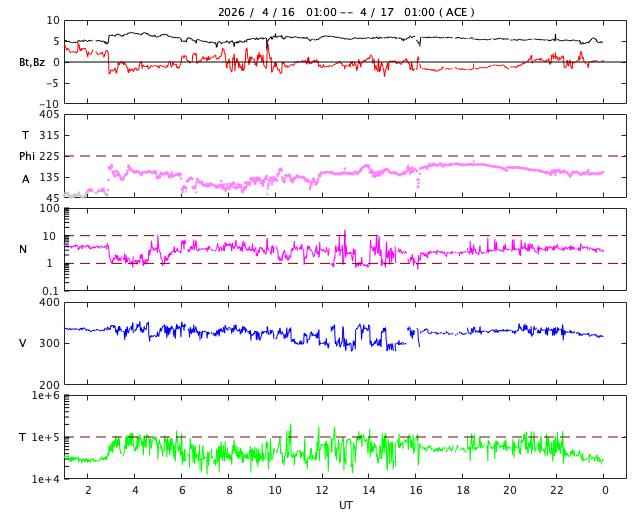Click the 2 hour tick on the UT axis
The width and height of the screenshot is (640, 512).
point(88,491)
